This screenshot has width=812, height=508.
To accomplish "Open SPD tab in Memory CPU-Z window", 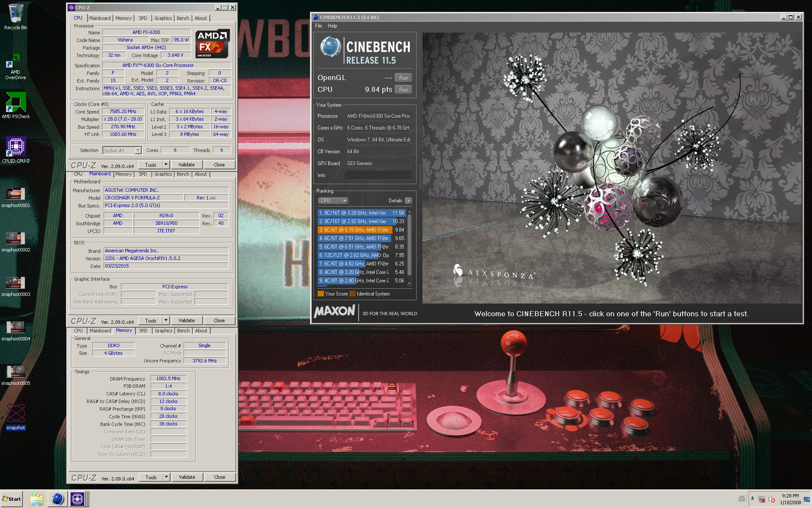I will tap(143, 331).
